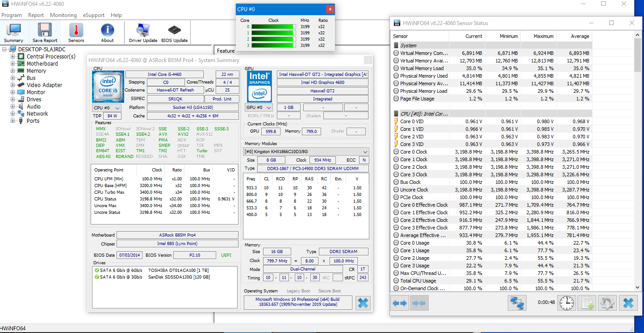Select the Network tree item

click(x=38, y=114)
